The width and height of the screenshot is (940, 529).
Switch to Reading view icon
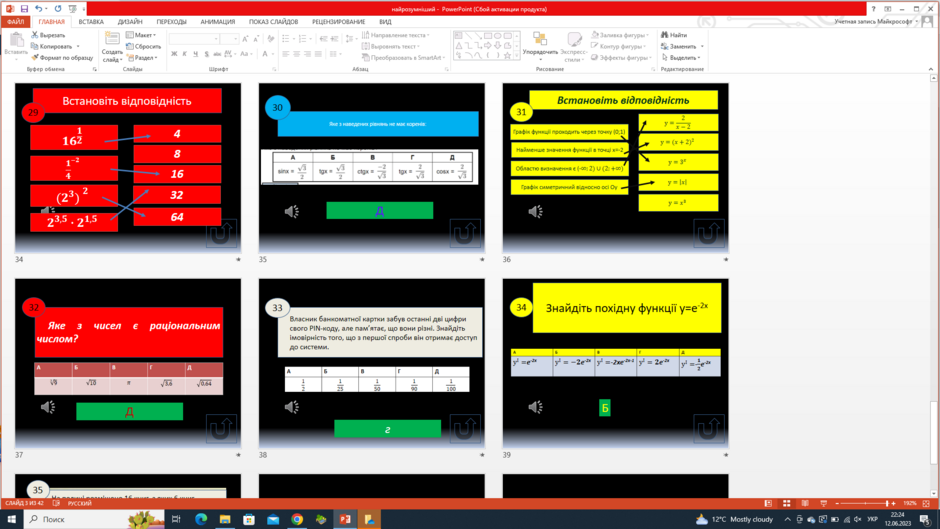tap(805, 503)
